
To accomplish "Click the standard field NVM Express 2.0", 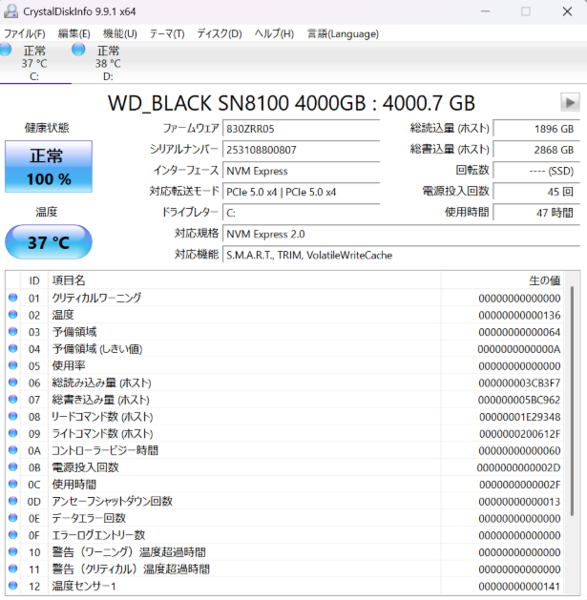I will tap(401, 234).
